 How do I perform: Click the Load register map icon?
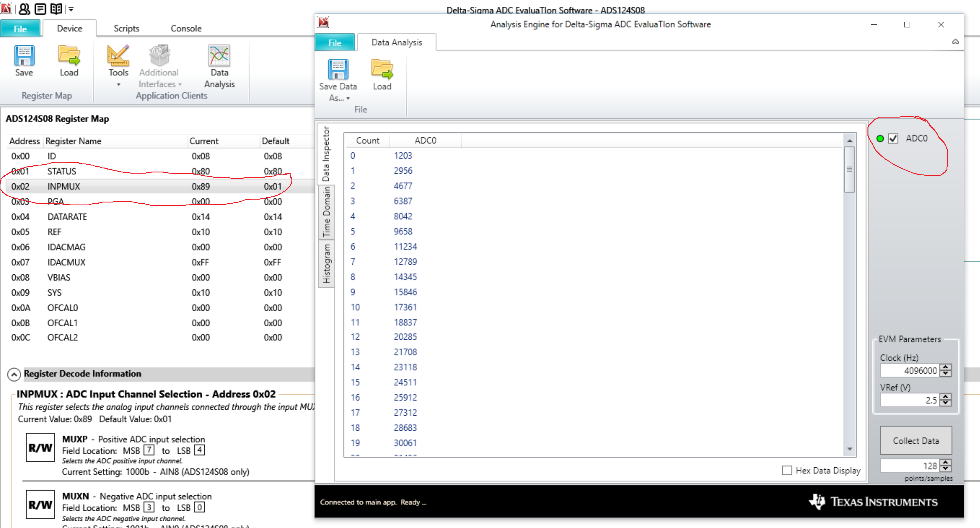[x=69, y=56]
